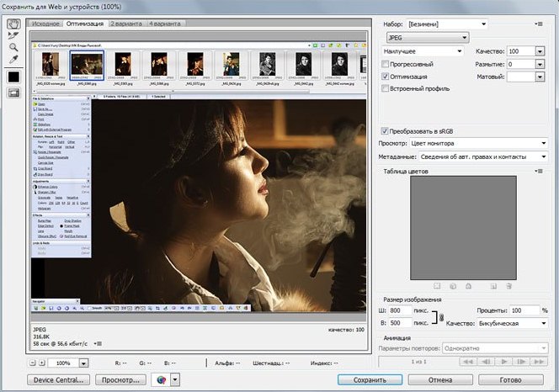Click the constrain proportions link icon
Image resolution: width=559 pixels, height=392 pixels.
(x=441, y=316)
